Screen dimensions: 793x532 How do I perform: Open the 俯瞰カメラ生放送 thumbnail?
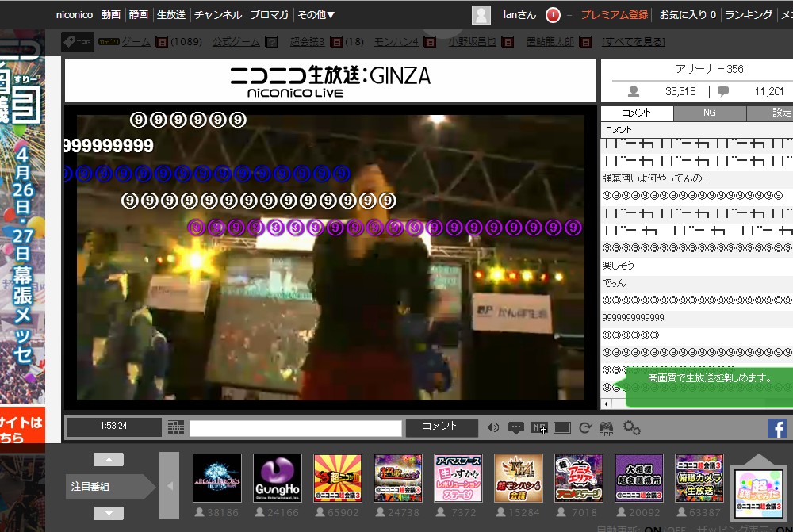pyautogui.click(x=699, y=478)
